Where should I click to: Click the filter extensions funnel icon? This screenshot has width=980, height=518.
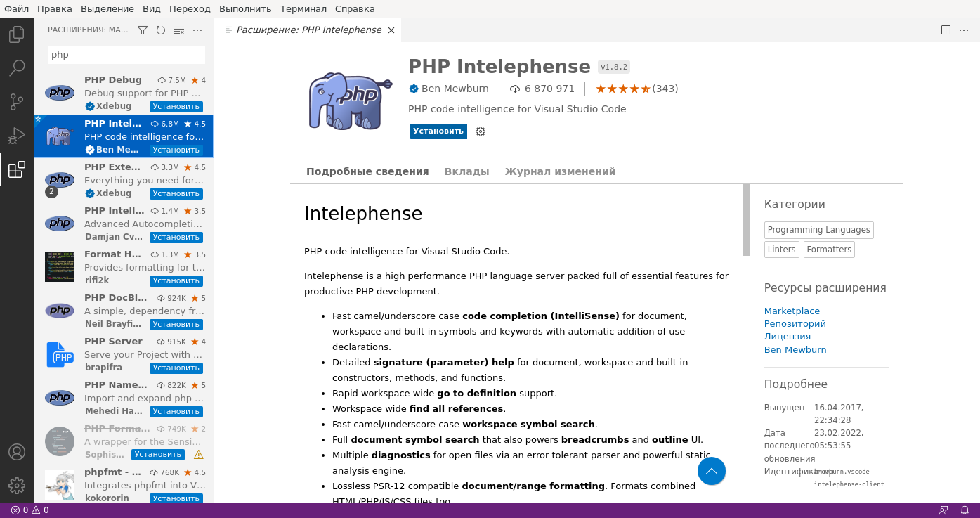(143, 30)
